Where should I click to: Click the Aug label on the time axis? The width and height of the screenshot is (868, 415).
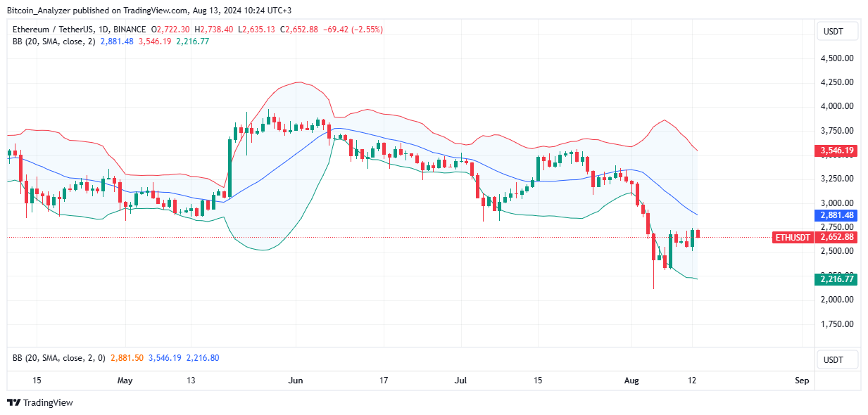tap(631, 380)
